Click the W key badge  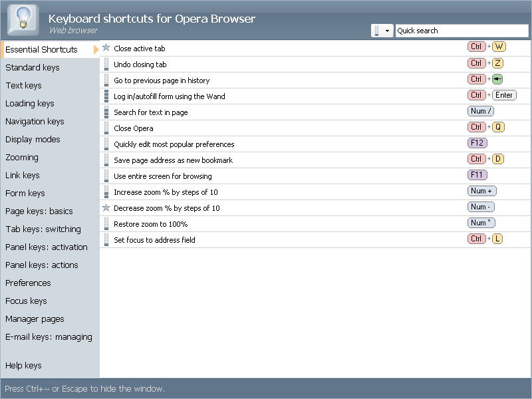coord(499,47)
